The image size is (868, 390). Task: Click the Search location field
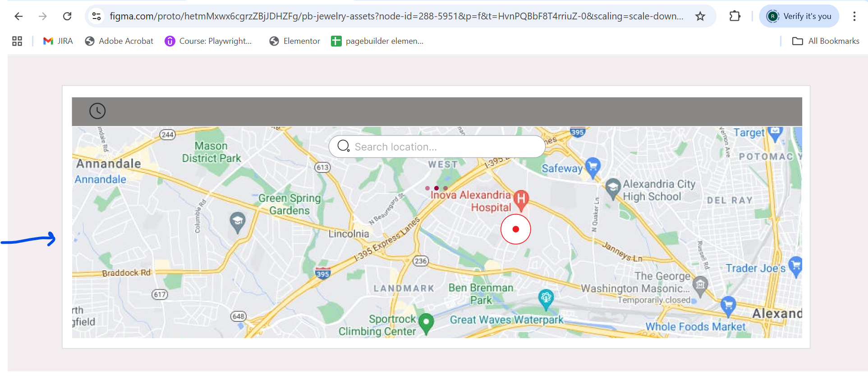[x=437, y=147]
